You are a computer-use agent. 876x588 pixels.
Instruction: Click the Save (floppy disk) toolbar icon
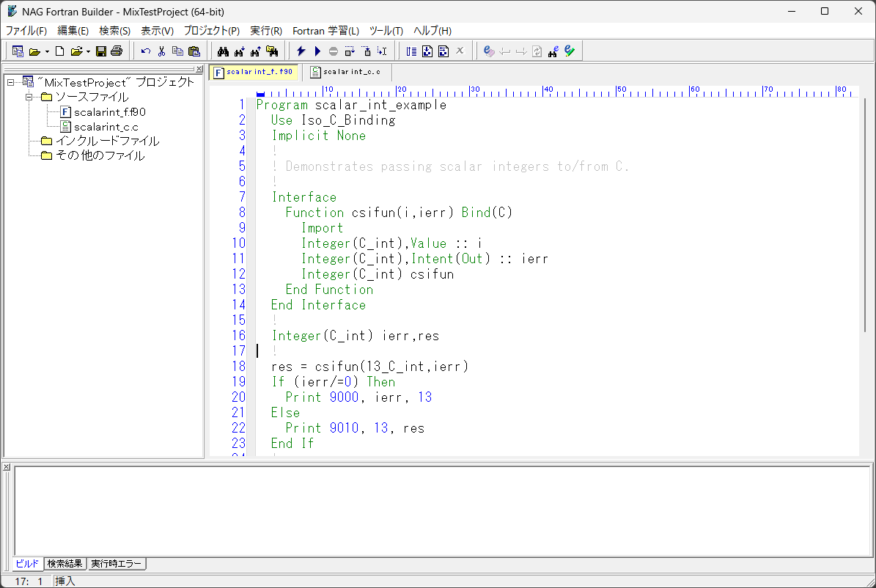(101, 51)
